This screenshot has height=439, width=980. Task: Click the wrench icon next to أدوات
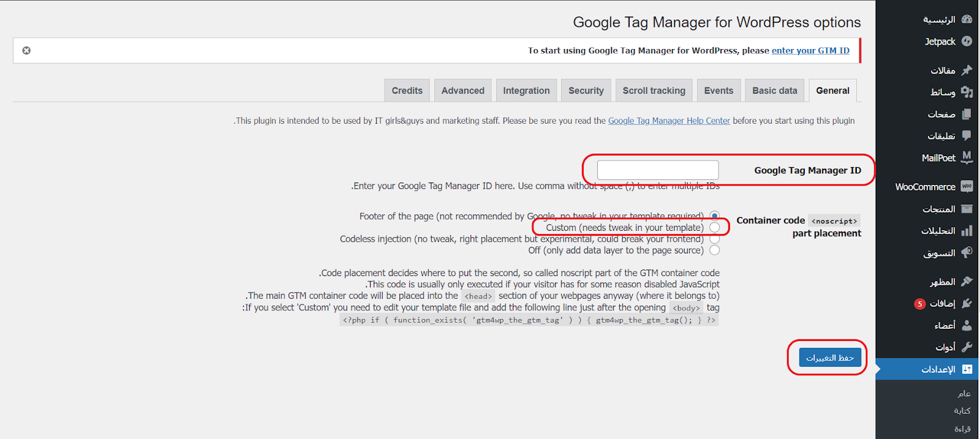point(967,347)
